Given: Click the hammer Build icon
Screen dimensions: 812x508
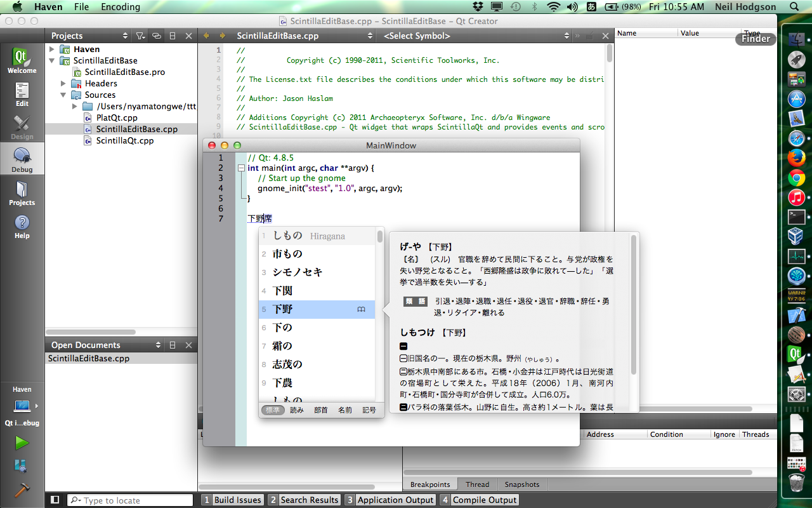Looking at the screenshot, I should click(22, 490).
